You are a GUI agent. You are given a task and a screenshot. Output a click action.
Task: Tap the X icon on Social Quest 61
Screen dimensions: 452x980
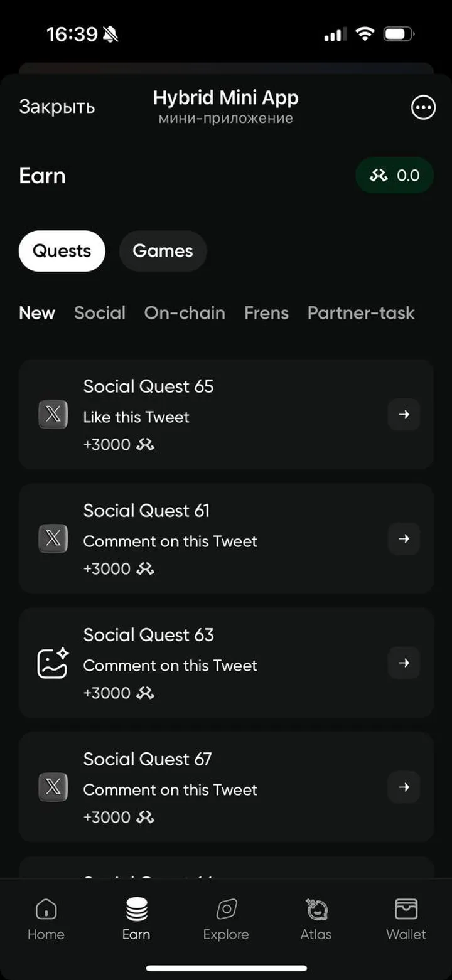click(53, 539)
